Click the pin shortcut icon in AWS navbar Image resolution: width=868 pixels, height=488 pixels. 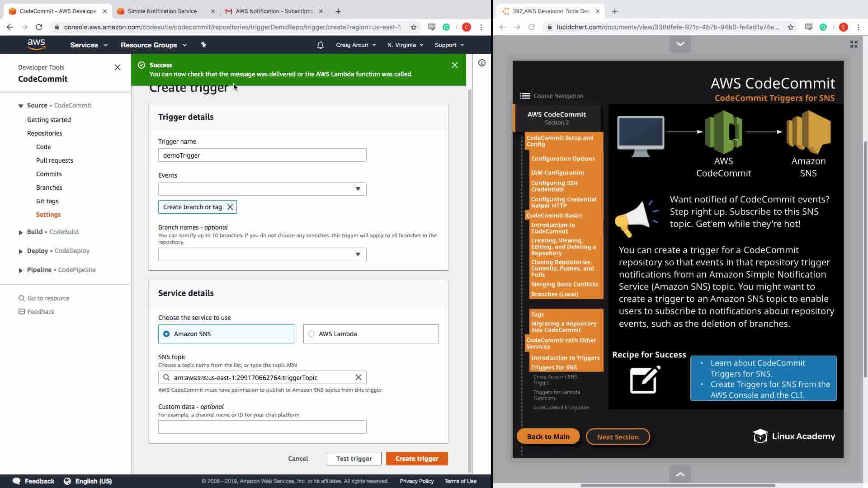[x=203, y=45]
